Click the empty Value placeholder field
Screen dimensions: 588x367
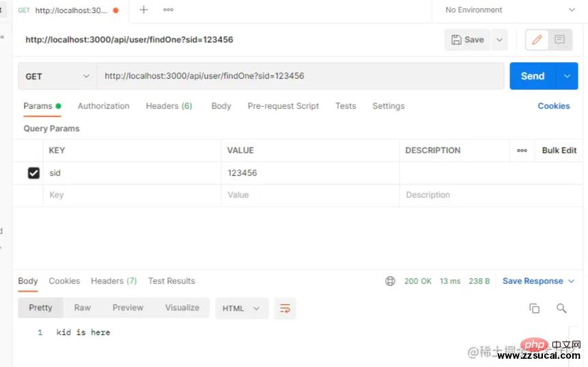[310, 195]
